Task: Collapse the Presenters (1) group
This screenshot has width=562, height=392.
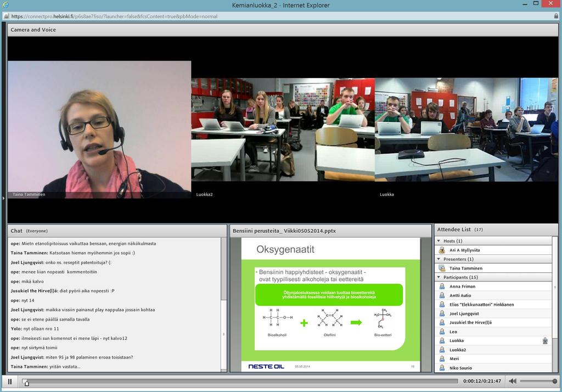Action: (439, 259)
